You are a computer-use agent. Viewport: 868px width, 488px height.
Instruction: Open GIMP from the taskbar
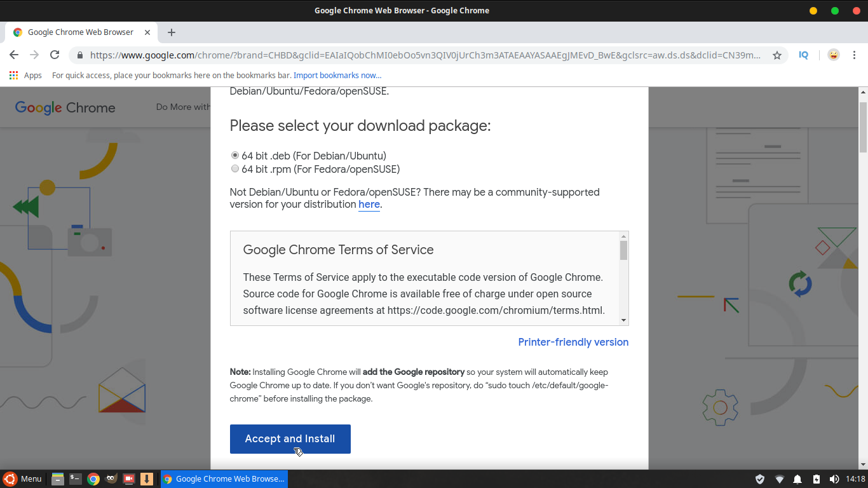[111, 479]
